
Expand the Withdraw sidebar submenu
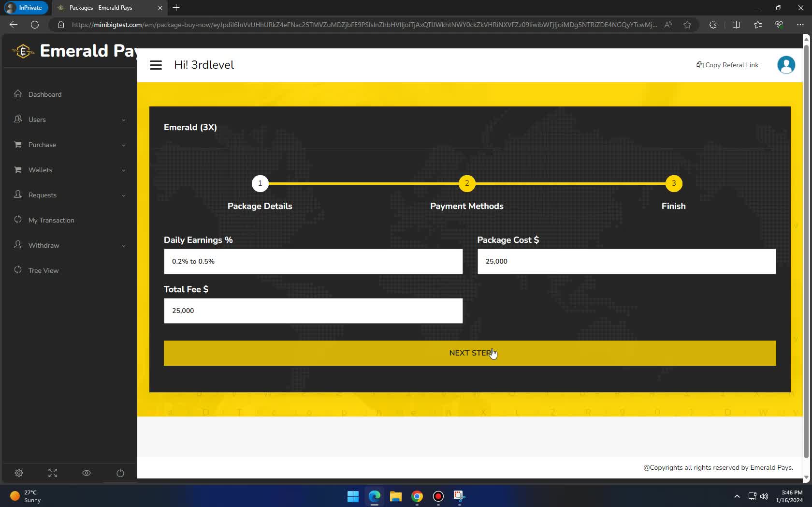tap(69, 245)
